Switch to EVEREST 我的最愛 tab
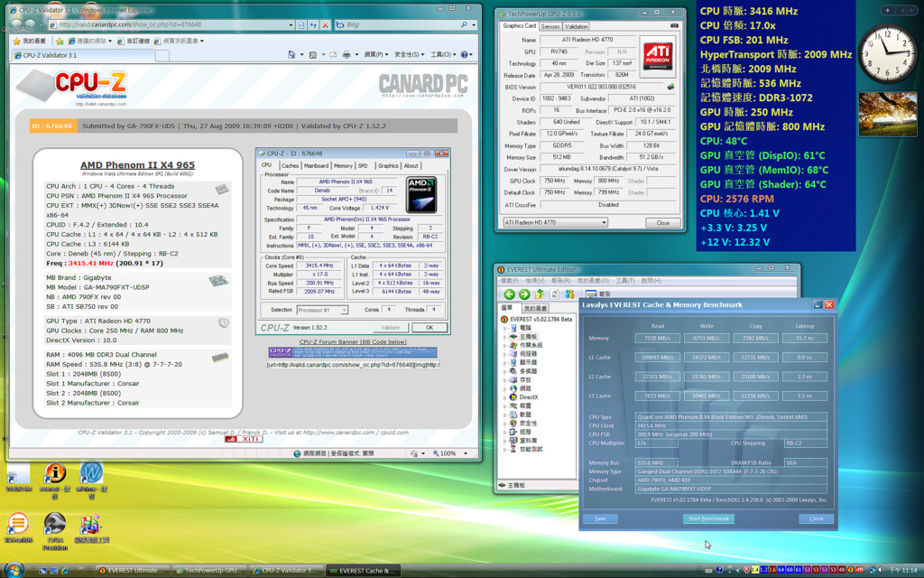Image resolution: width=924 pixels, height=578 pixels. [535, 308]
